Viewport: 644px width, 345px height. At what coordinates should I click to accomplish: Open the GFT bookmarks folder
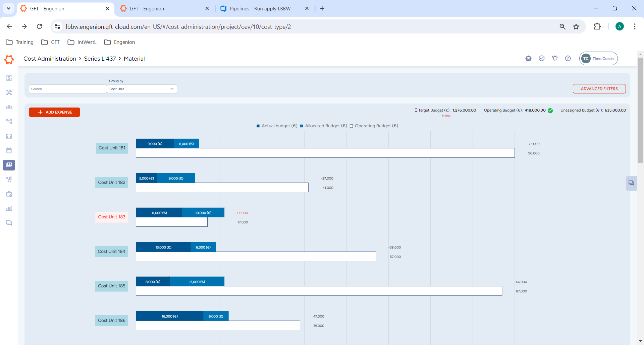pos(50,42)
